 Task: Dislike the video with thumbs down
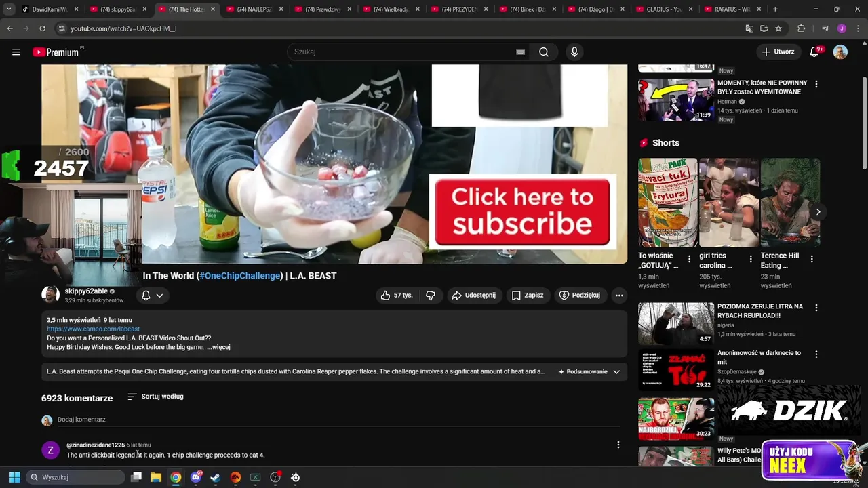(430, 296)
